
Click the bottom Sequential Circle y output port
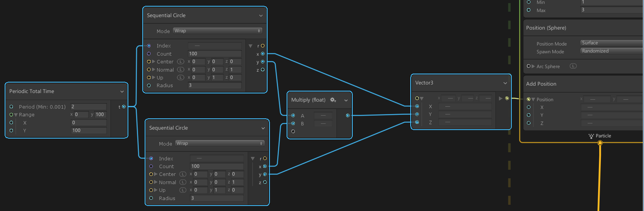point(265,174)
